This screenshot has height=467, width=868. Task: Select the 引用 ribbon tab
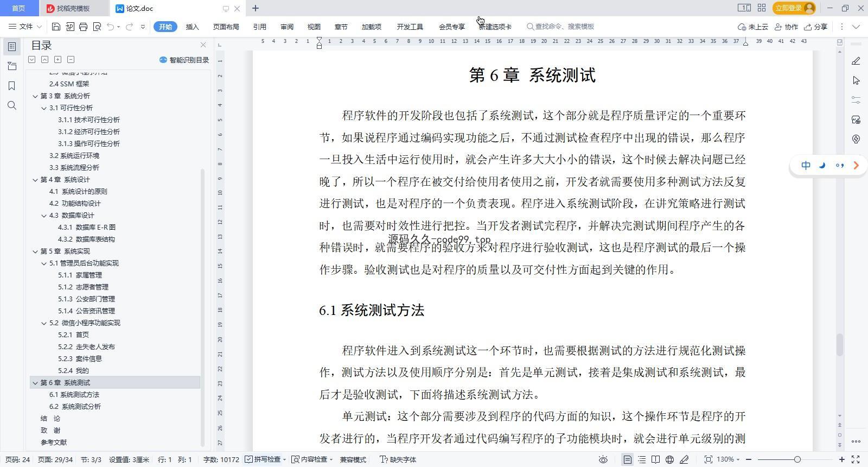(x=259, y=27)
